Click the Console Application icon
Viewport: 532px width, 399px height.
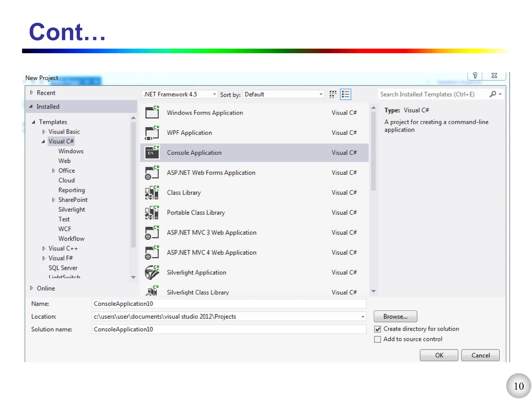152,153
